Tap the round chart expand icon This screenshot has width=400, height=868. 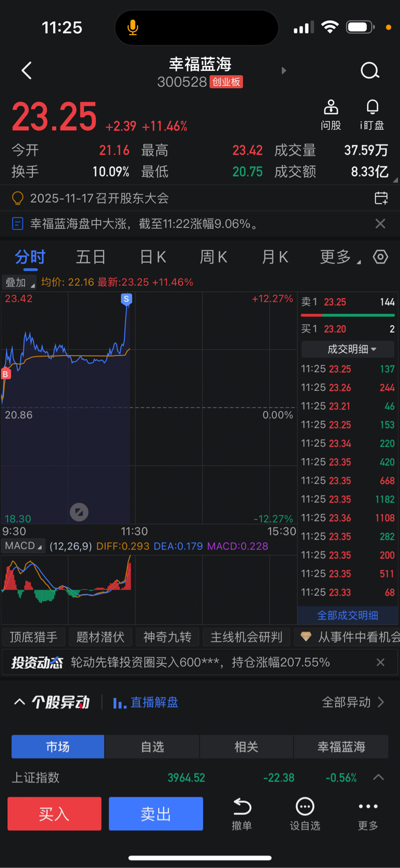click(79, 512)
